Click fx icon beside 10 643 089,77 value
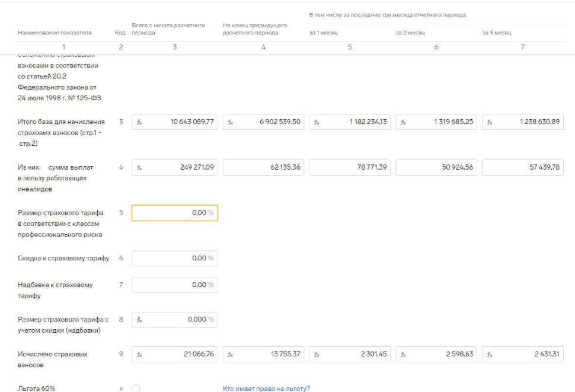The height and width of the screenshot is (392, 575). (x=140, y=123)
